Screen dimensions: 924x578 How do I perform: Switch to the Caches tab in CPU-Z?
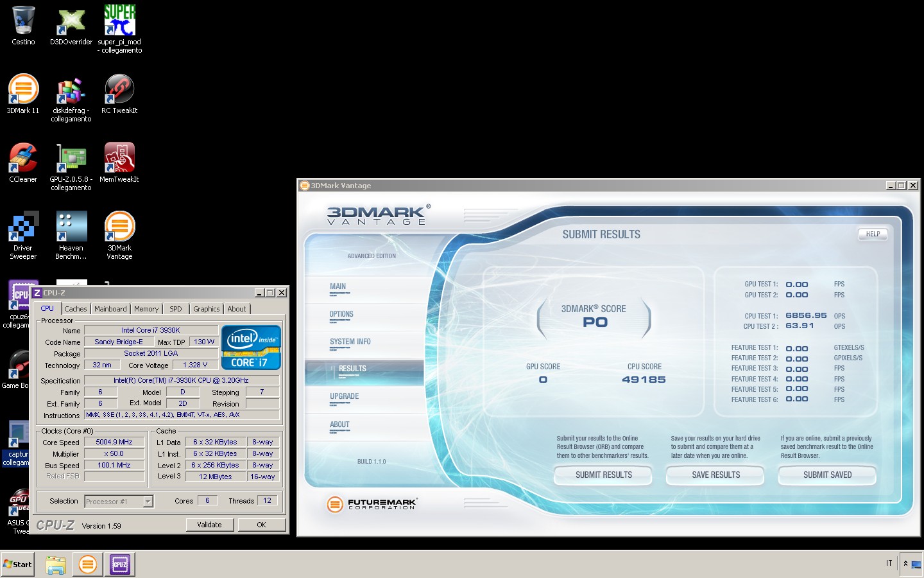[x=75, y=309]
